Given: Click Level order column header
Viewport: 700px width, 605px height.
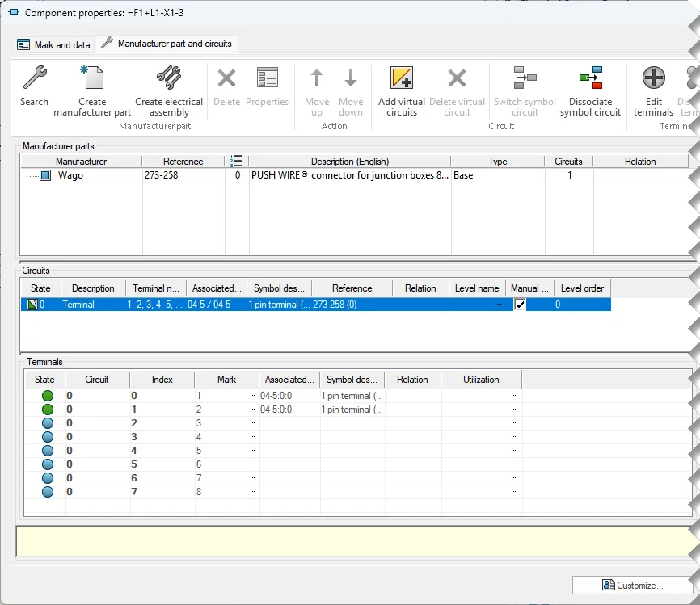Looking at the screenshot, I should tap(582, 288).
